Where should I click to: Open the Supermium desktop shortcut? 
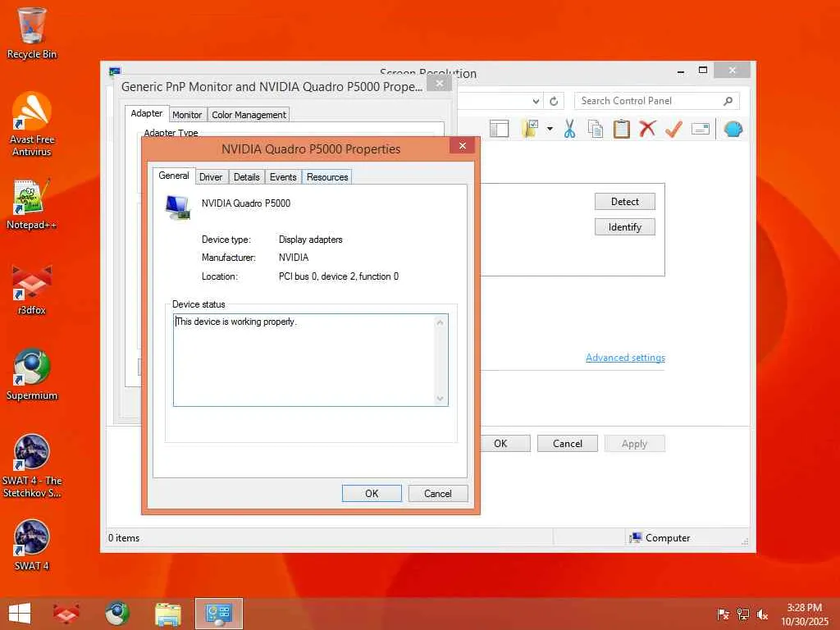tap(32, 374)
